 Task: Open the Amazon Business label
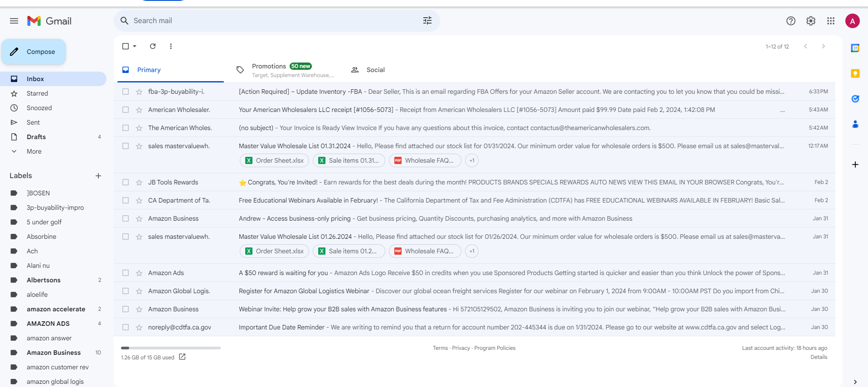(x=53, y=353)
